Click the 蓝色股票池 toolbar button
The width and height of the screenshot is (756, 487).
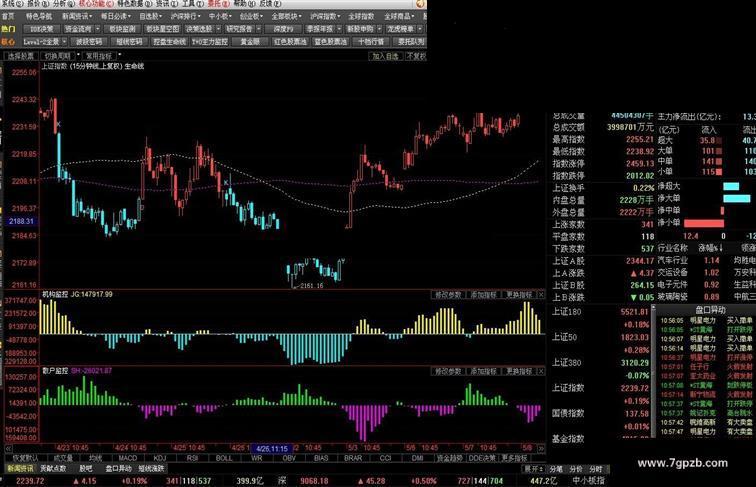(331, 42)
